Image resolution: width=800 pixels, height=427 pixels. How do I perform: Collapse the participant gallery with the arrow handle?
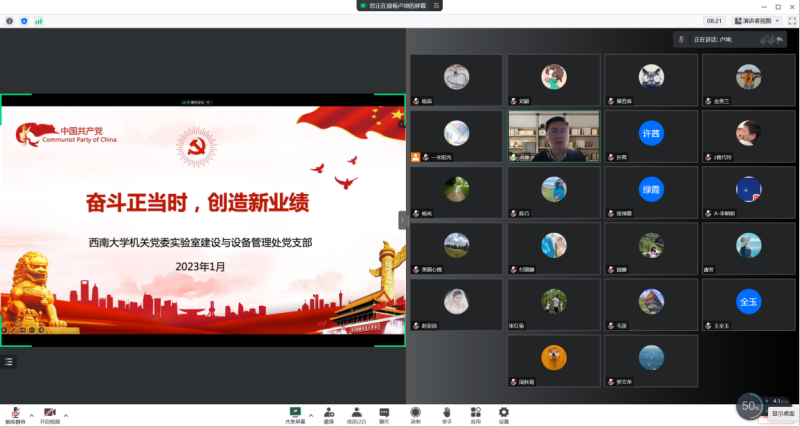point(402,220)
